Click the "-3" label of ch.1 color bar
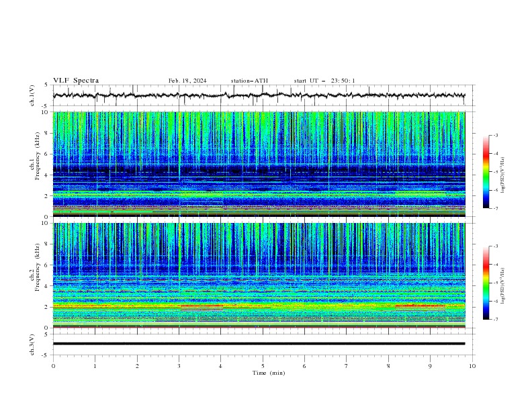Image resolution: width=532 pixels, height=411 pixels. 496,135
